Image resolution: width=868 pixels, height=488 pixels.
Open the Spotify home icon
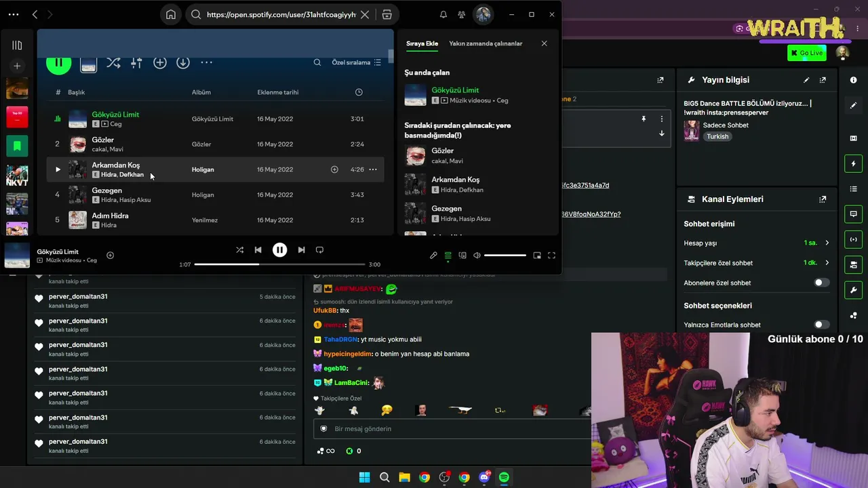[x=171, y=14]
